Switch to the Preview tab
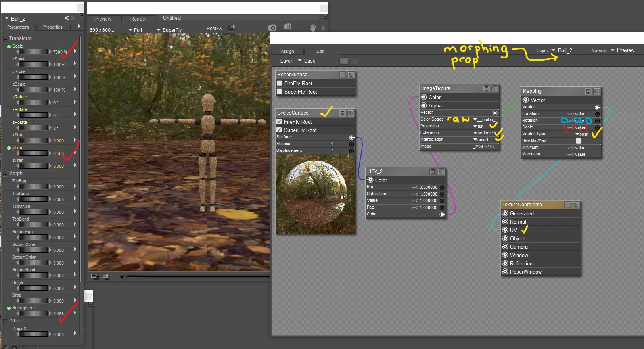Image resolution: width=644 pixels, height=349 pixels. [103, 19]
